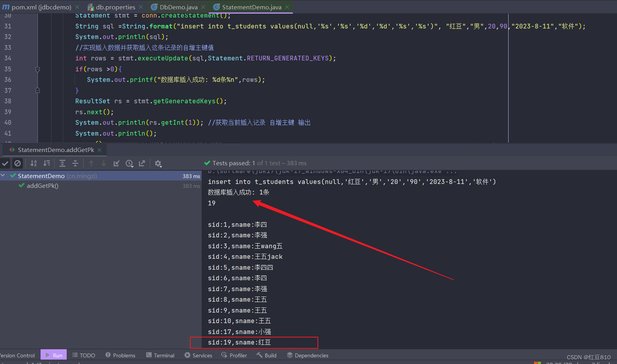The width and height of the screenshot is (617, 364).
Task: Click line number 38 in gutter
Action: (x=8, y=101)
